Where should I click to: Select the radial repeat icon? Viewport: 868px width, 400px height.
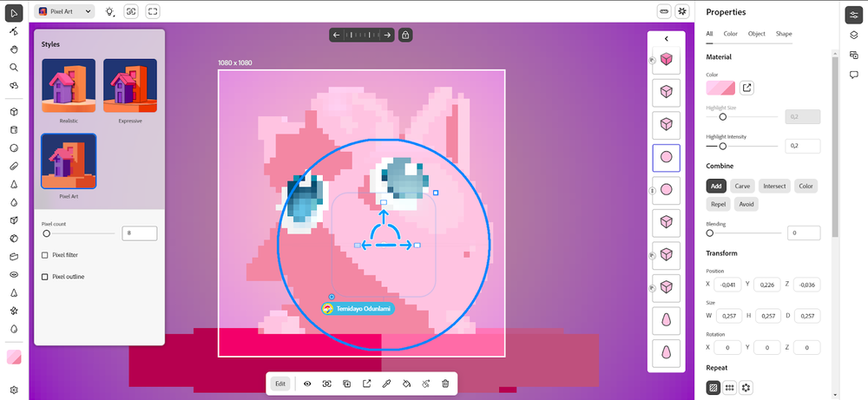[x=746, y=388]
